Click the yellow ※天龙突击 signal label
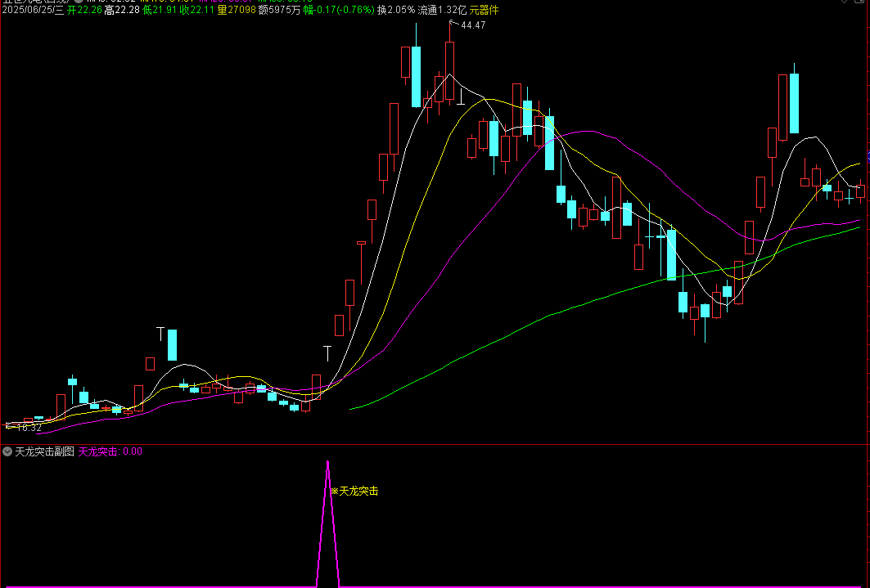This screenshot has height=588, width=870. [354, 491]
